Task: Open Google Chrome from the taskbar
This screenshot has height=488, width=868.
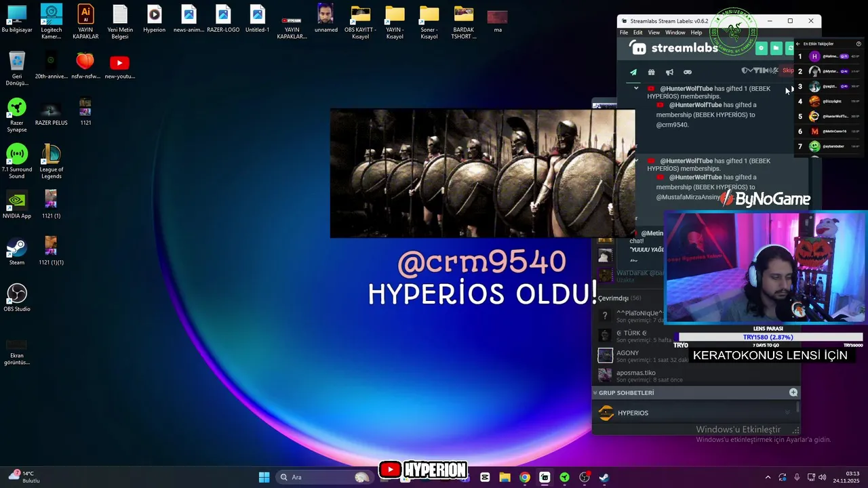Action: click(524, 477)
